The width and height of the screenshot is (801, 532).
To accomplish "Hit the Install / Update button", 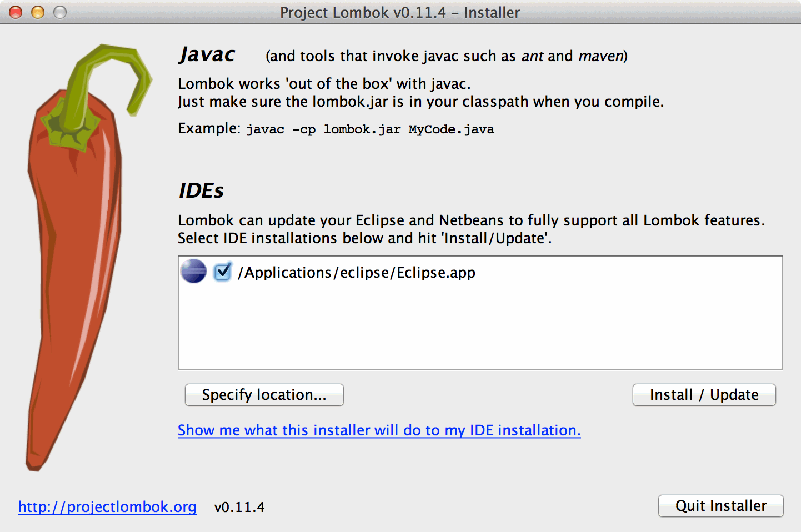I will [704, 395].
